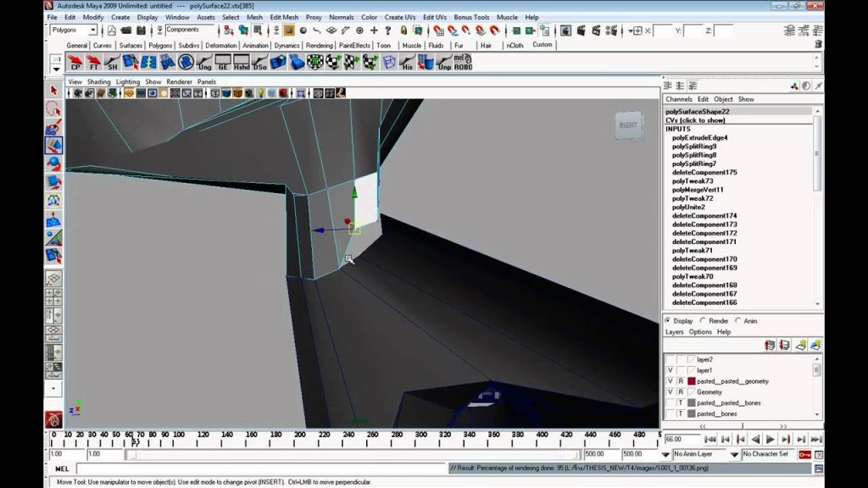Toggle visibility of pasted__pasted__geometry layer
Screen dimensions: 868x488
(670, 381)
